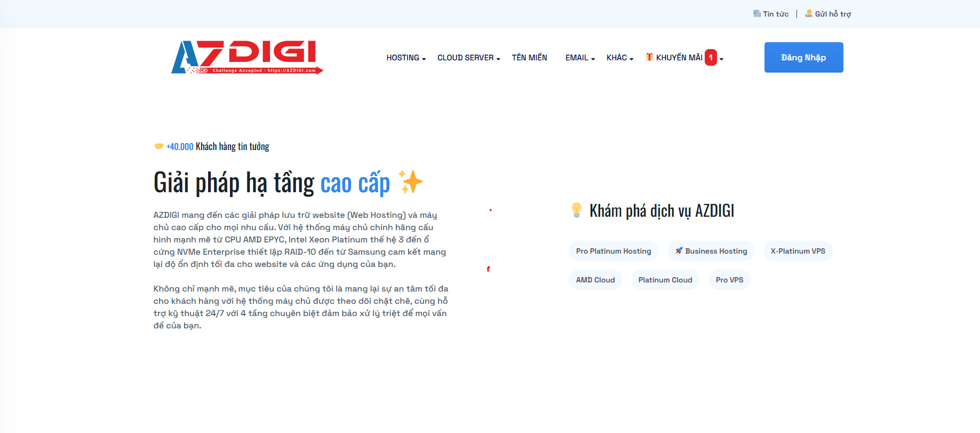Expand the HOSTING dropdown arrow
This screenshot has height=433, width=980.
click(424, 59)
